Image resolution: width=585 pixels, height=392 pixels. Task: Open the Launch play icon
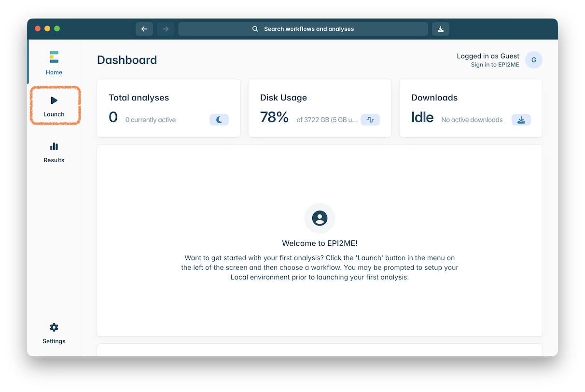(54, 100)
